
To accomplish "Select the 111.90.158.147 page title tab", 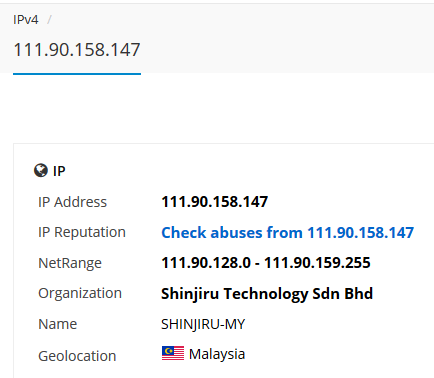I will pyautogui.click(x=77, y=50).
